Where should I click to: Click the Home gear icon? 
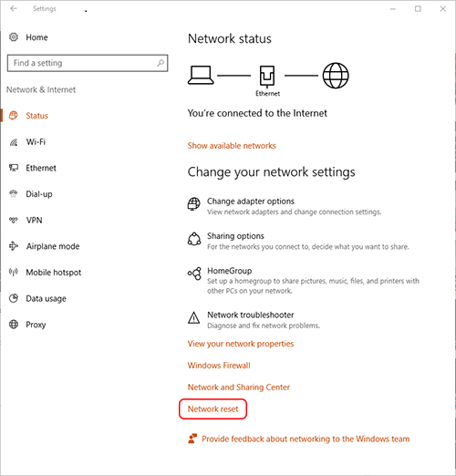tap(14, 37)
